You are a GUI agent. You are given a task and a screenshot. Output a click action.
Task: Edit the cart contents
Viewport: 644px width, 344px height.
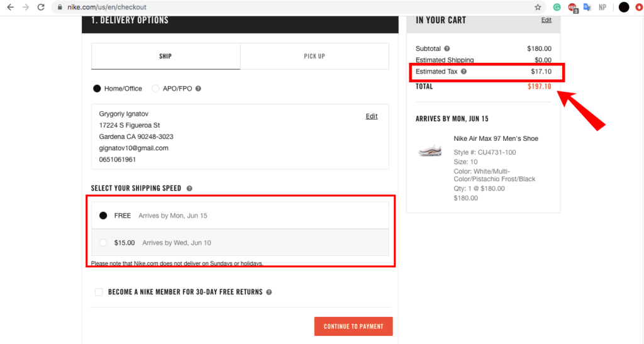[x=547, y=20]
